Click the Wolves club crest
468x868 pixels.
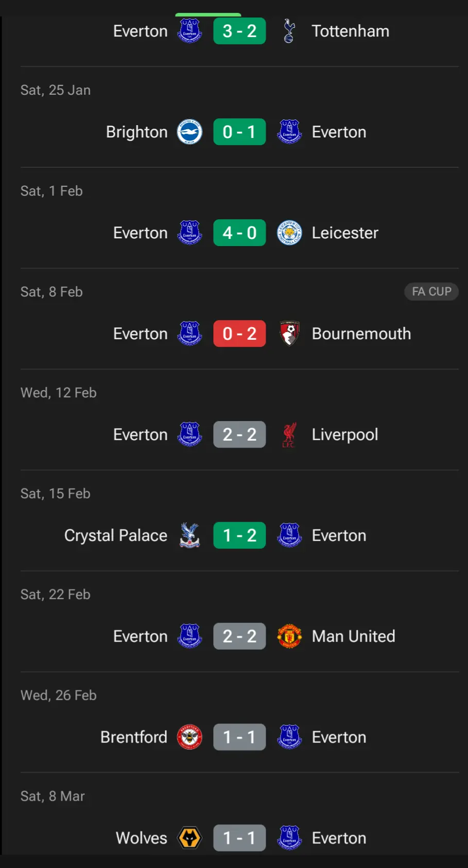point(189,838)
